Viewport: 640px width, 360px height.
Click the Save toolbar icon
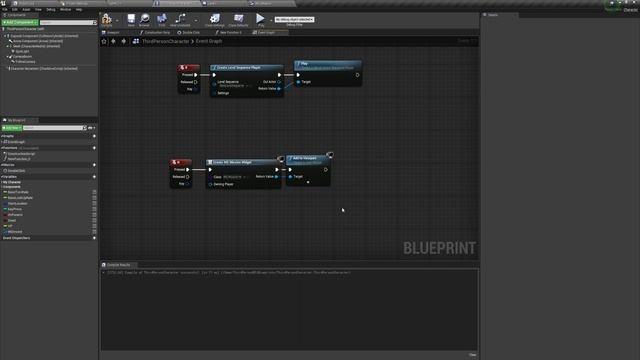pos(131,19)
